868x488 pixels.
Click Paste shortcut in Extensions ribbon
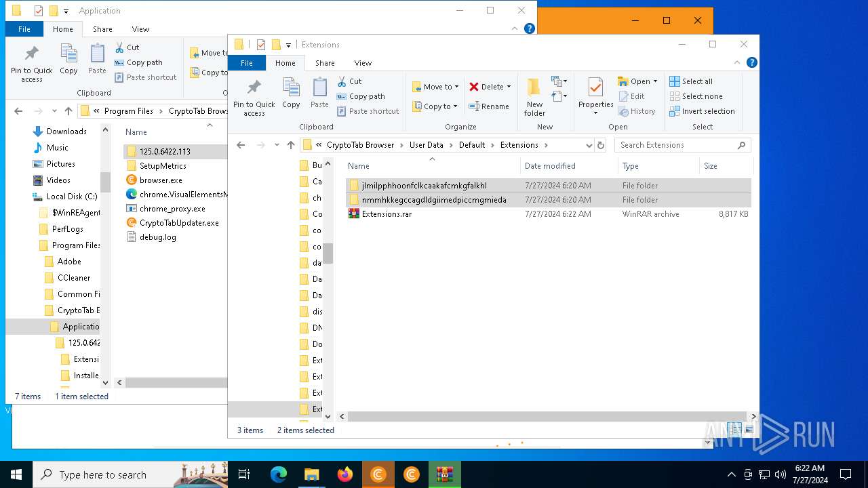368,111
